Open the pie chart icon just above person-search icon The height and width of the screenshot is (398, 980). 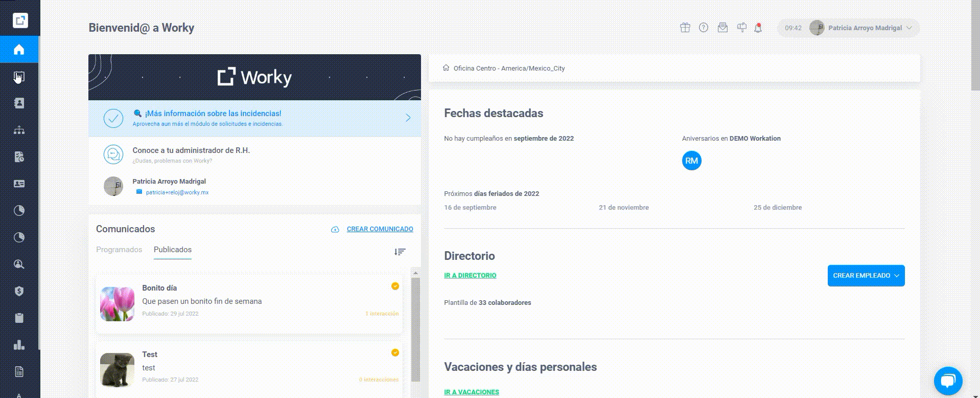click(19, 237)
